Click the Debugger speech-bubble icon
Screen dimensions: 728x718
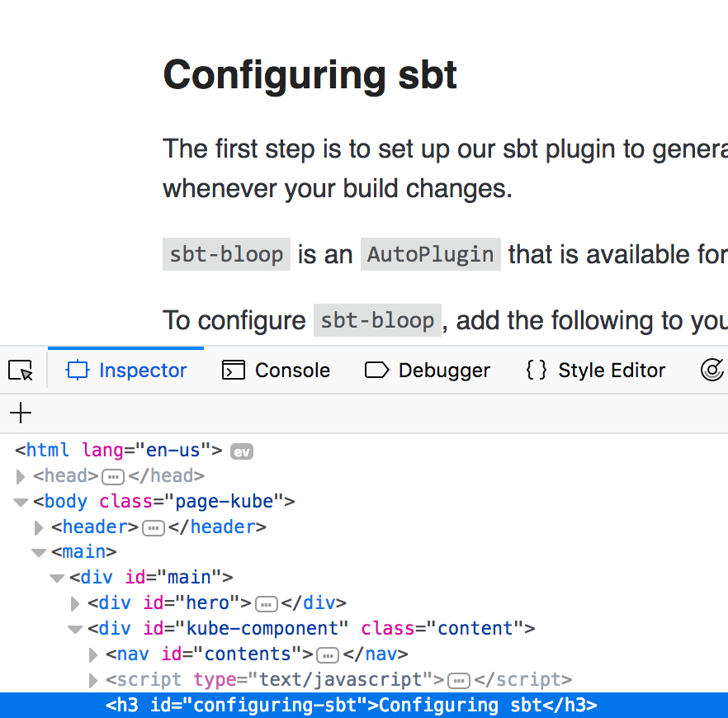tap(376, 370)
